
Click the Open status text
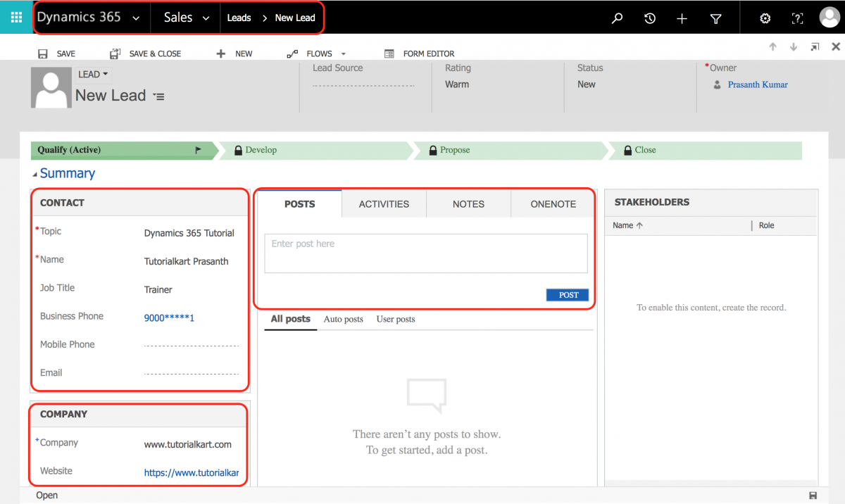(x=47, y=496)
